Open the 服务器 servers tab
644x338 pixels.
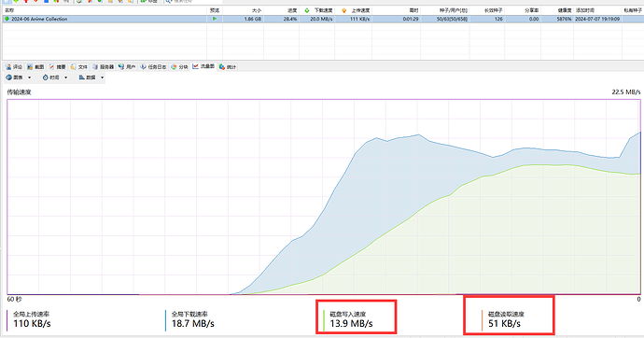(103, 66)
